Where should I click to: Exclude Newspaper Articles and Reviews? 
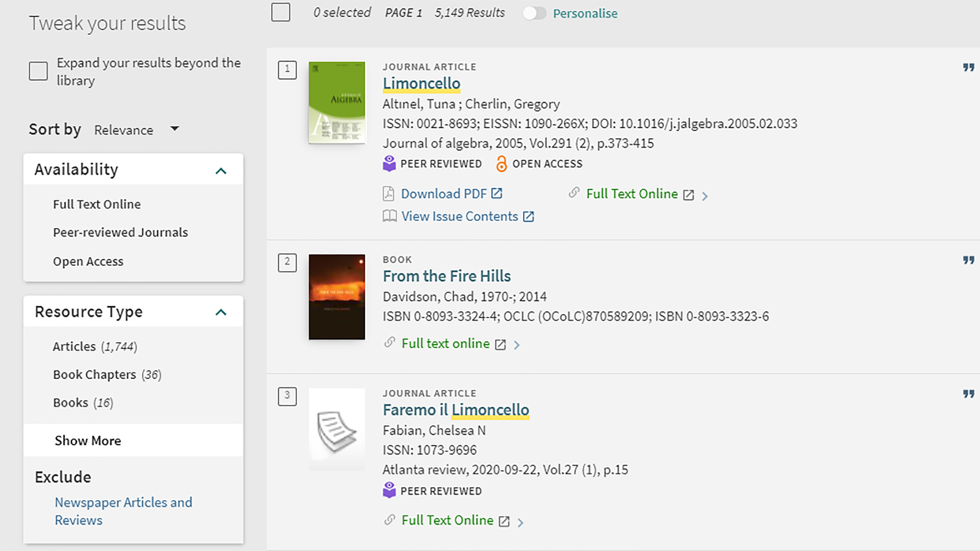(x=124, y=511)
